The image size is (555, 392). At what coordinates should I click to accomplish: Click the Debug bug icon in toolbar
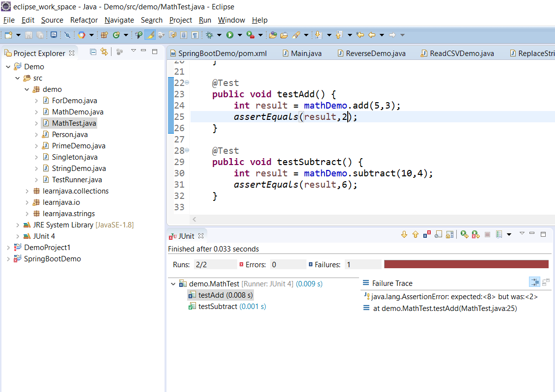click(210, 35)
